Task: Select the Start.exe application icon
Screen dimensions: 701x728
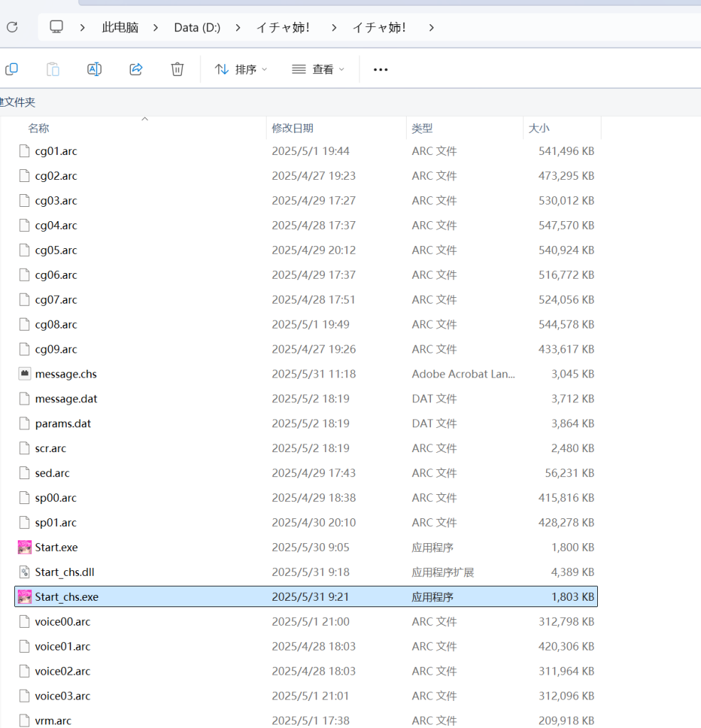Action: click(25, 547)
